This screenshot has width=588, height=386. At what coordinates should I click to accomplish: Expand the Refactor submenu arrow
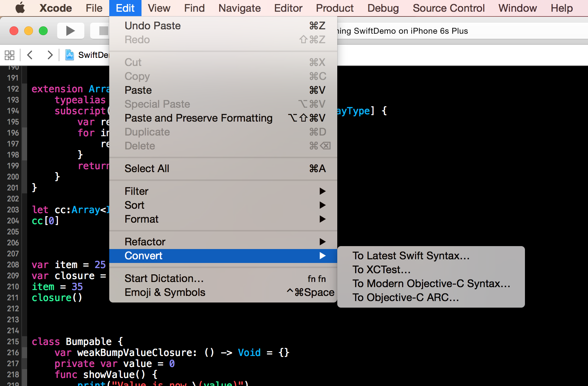point(323,242)
